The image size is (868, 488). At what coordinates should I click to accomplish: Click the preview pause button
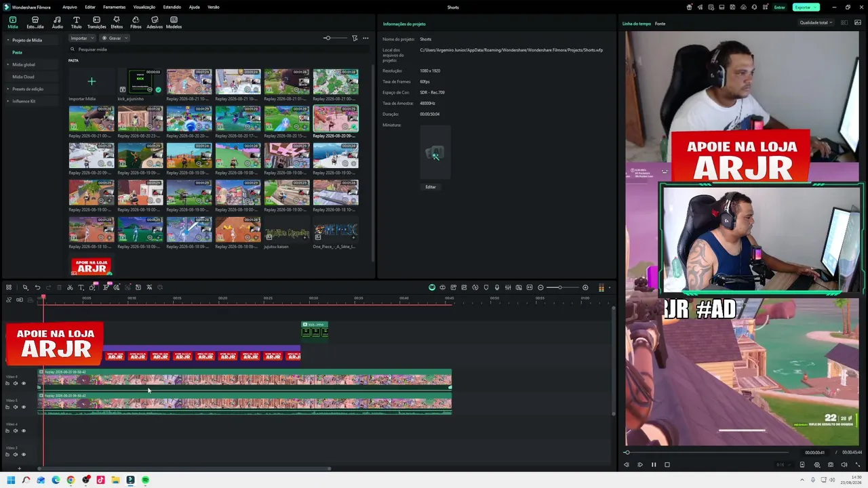click(x=654, y=465)
